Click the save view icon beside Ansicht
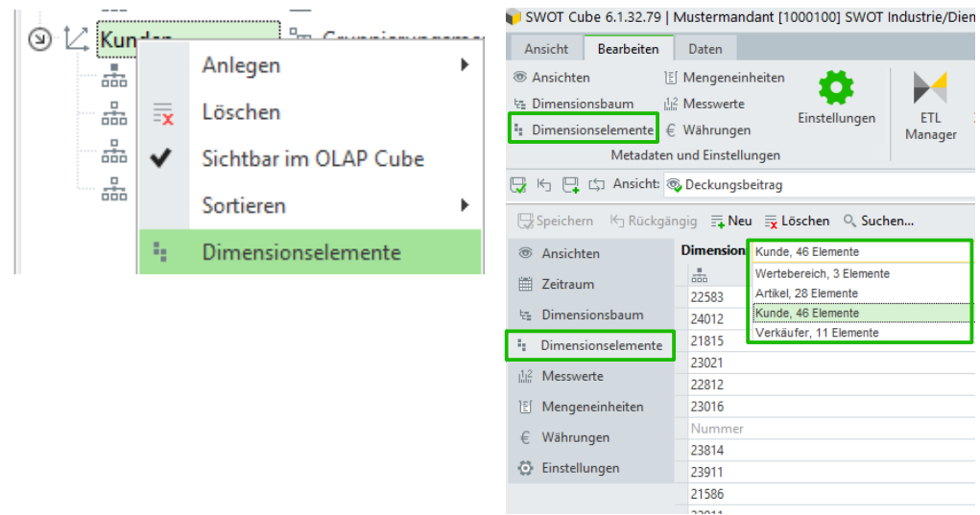The image size is (980, 515). click(519, 184)
